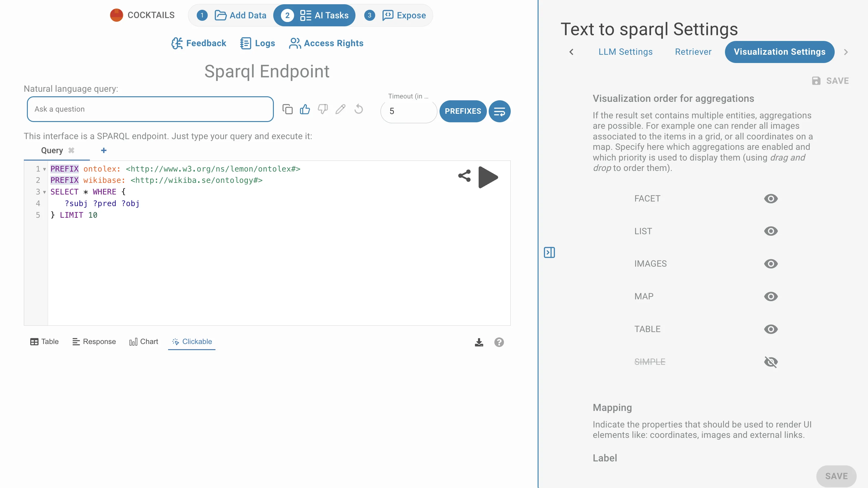This screenshot has height=488, width=868.
Task: Go to next settings tab arrow
Action: tap(846, 52)
